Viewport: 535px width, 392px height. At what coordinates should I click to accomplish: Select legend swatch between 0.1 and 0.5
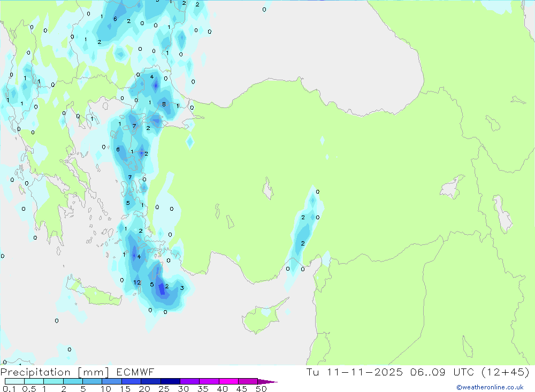click(x=14, y=381)
